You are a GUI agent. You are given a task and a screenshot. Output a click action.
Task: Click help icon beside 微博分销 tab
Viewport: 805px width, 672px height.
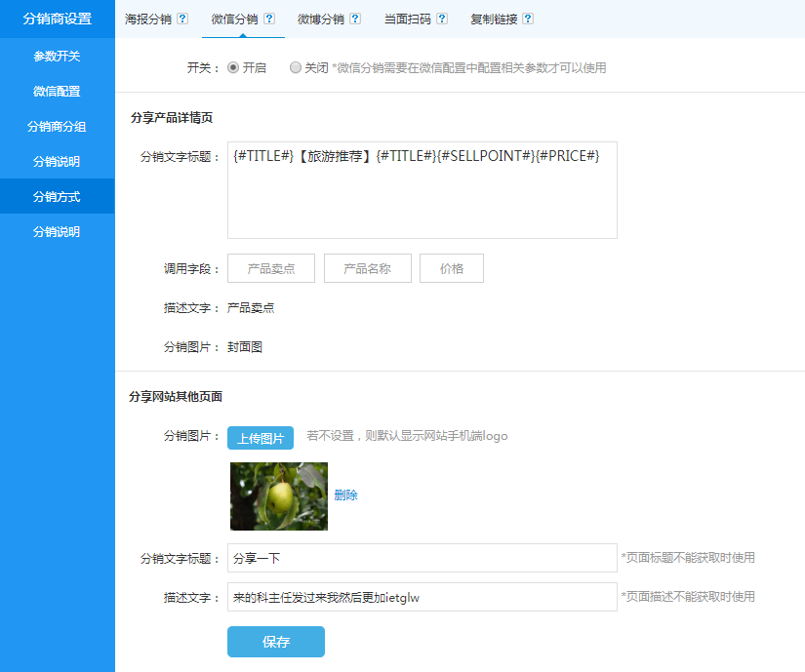(355, 19)
